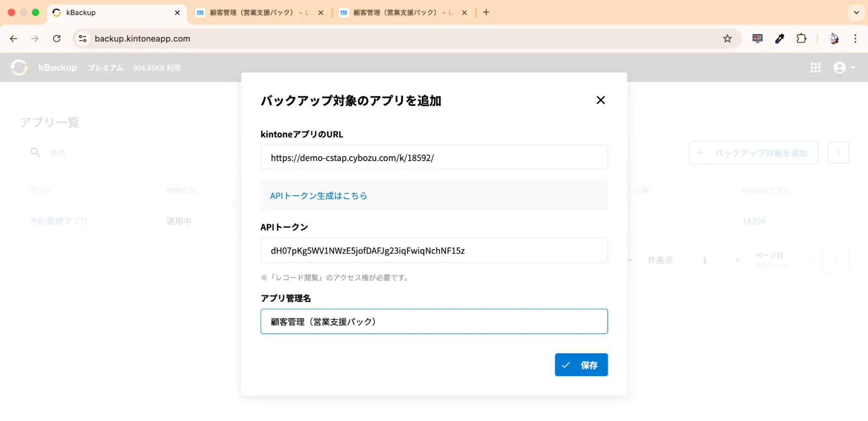Go back to the previous page
The height and width of the screenshot is (421, 868).
tap(13, 39)
